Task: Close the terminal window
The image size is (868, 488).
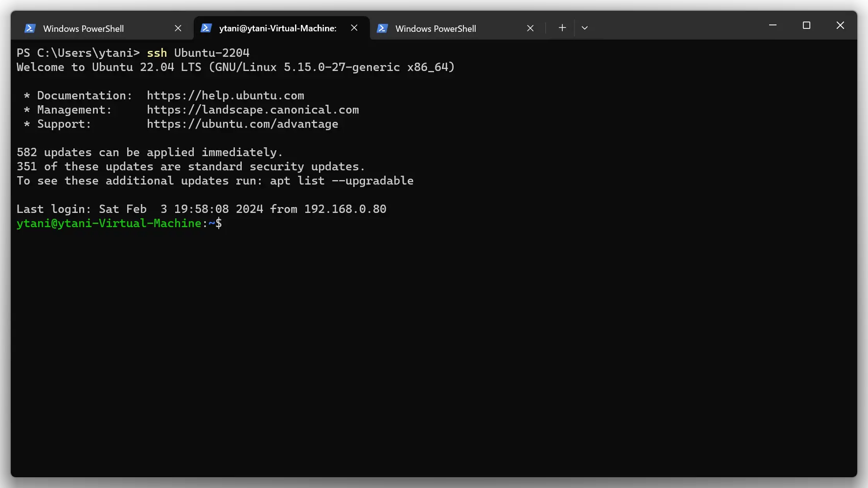Action: (x=840, y=25)
